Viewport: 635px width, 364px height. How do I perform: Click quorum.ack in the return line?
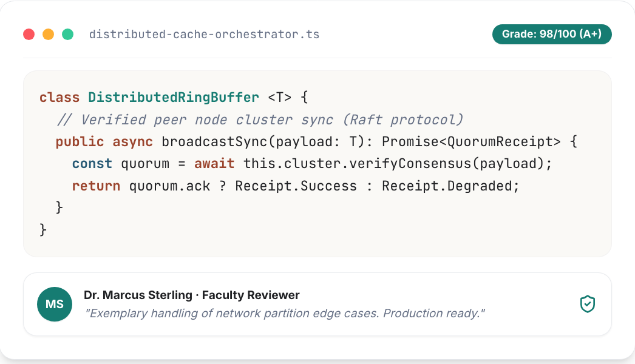(x=169, y=186)
